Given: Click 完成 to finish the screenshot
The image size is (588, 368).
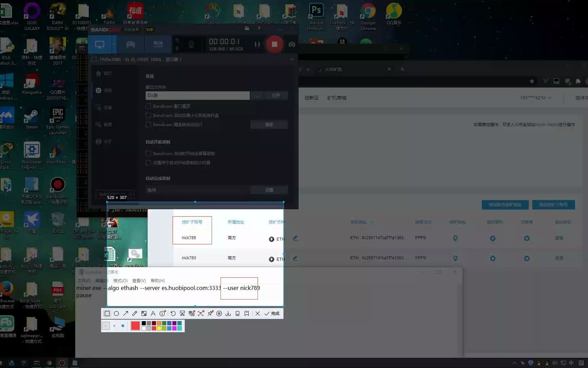Looking at the screenshot, I should [272, 313].
